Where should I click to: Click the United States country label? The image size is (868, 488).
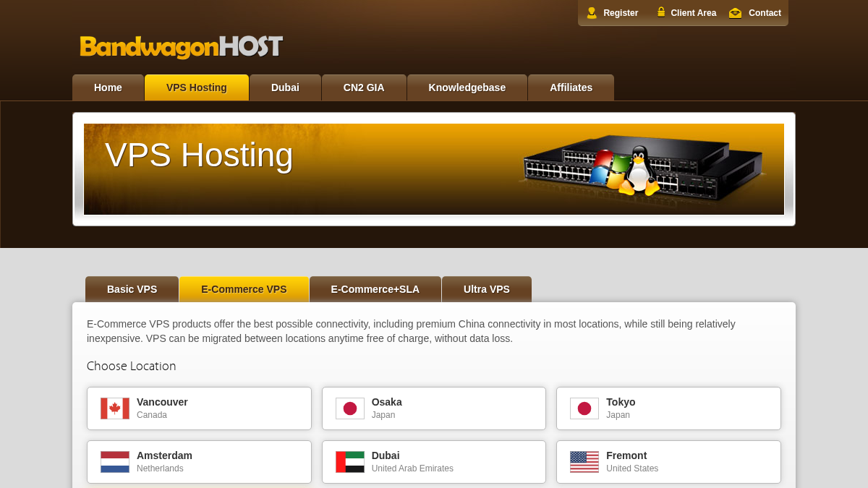tap(632, 468)
